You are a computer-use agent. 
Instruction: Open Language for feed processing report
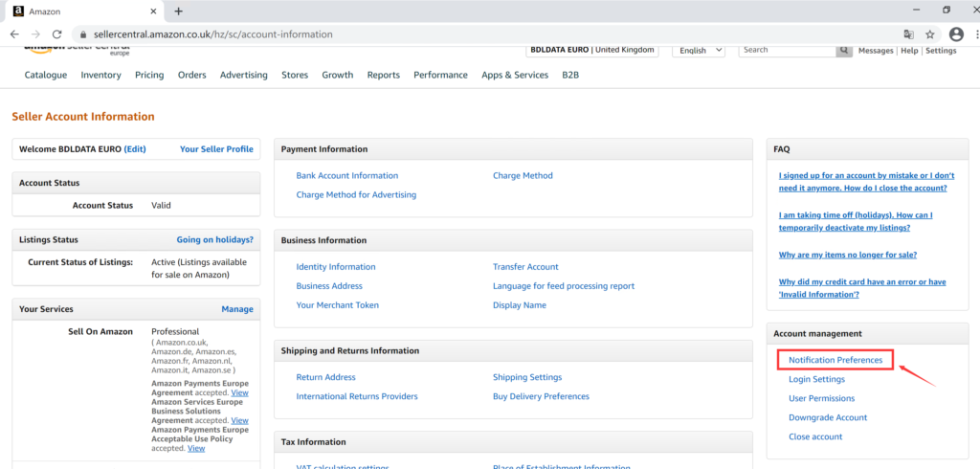pyautogui.click(x=564, y=286)
